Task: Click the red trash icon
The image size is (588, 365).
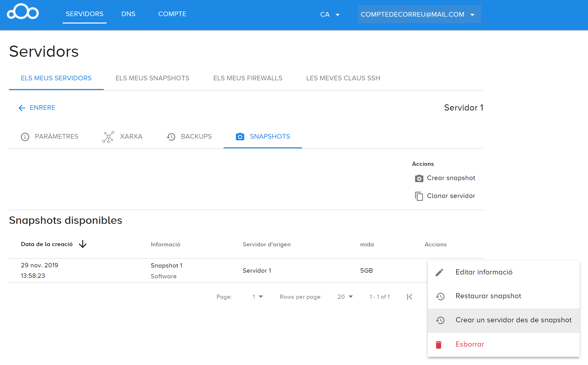Action: (439, 345)
